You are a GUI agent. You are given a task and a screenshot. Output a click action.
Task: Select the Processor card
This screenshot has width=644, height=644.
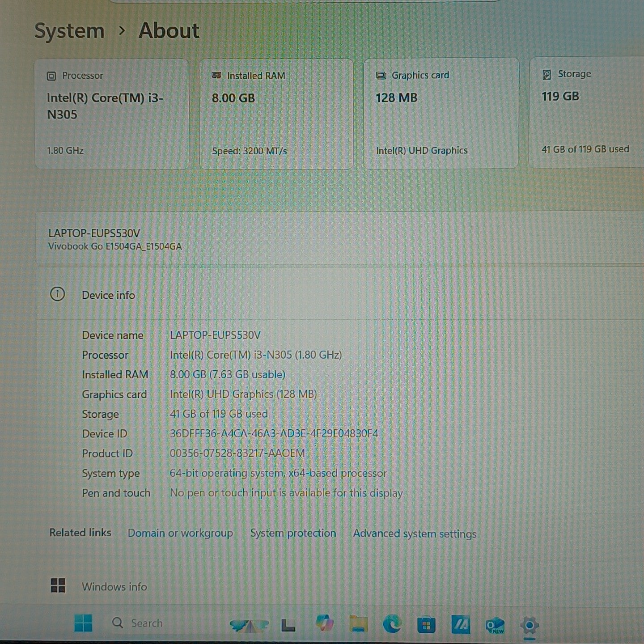click(112, 114)
